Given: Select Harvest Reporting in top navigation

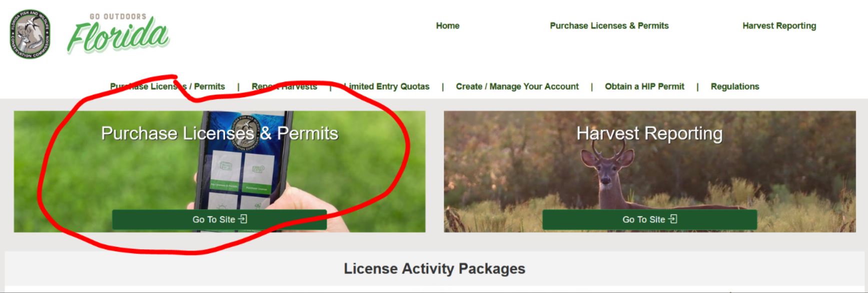Looking at the screenshot, I should 779,26.
